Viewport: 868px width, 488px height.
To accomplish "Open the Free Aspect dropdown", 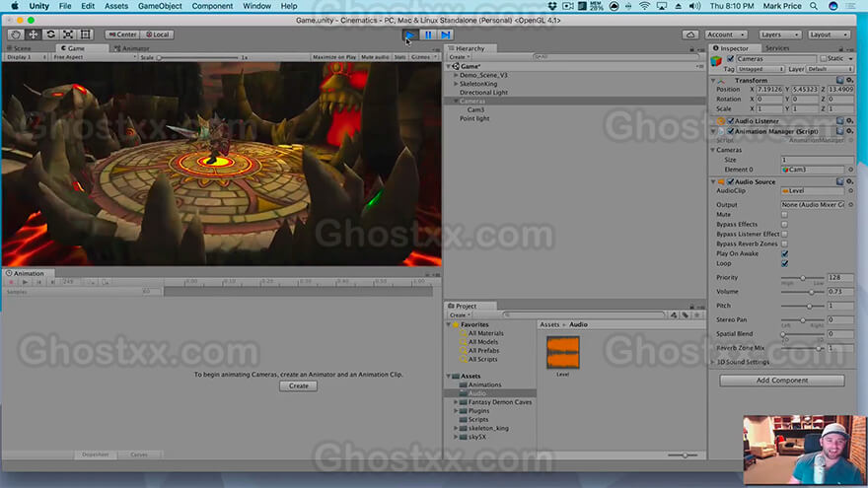I will [x=94, y=57].
